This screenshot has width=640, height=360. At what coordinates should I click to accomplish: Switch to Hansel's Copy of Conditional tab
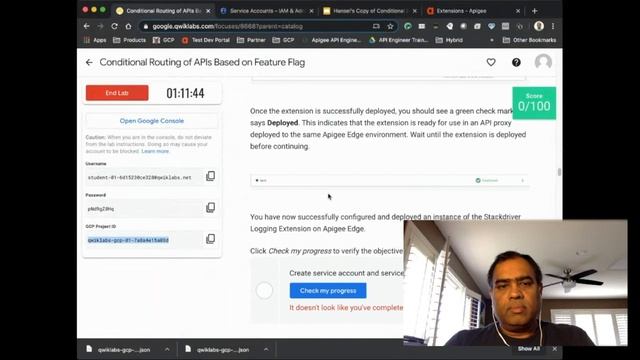(x=369, y=11)
